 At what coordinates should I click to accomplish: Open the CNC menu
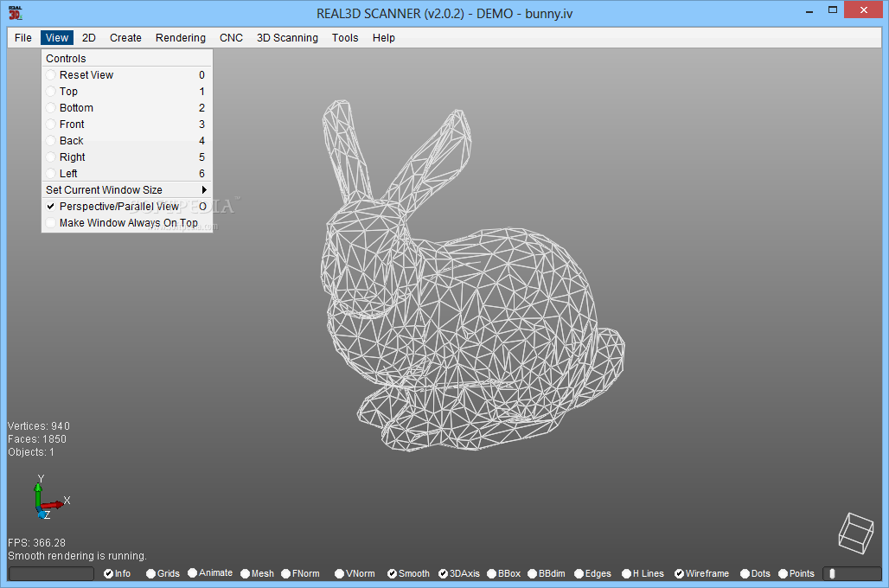click(x=231, y=38)
